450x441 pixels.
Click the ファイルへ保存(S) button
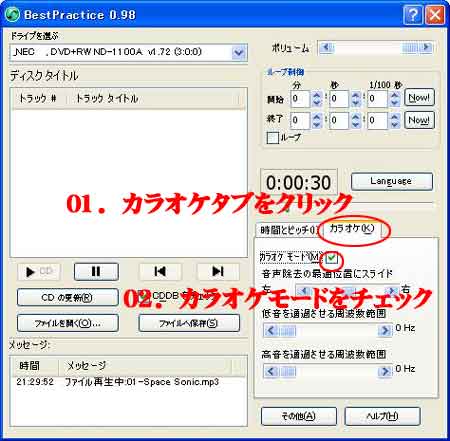point(189,323)
